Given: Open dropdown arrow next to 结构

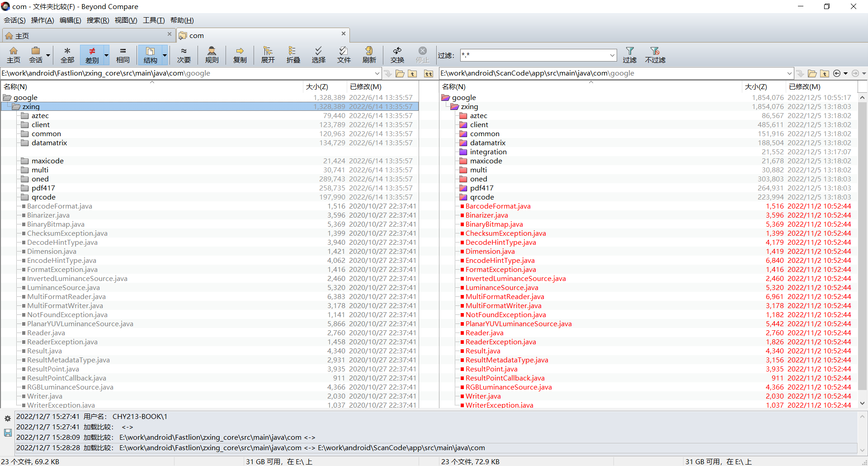Looking at the screenshot, I should pos(165,55).
